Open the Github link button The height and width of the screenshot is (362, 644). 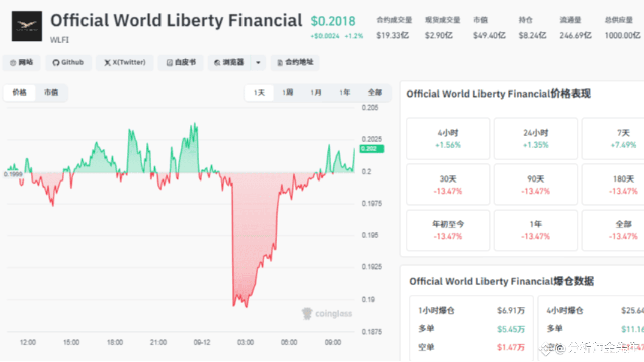(68, 63)
